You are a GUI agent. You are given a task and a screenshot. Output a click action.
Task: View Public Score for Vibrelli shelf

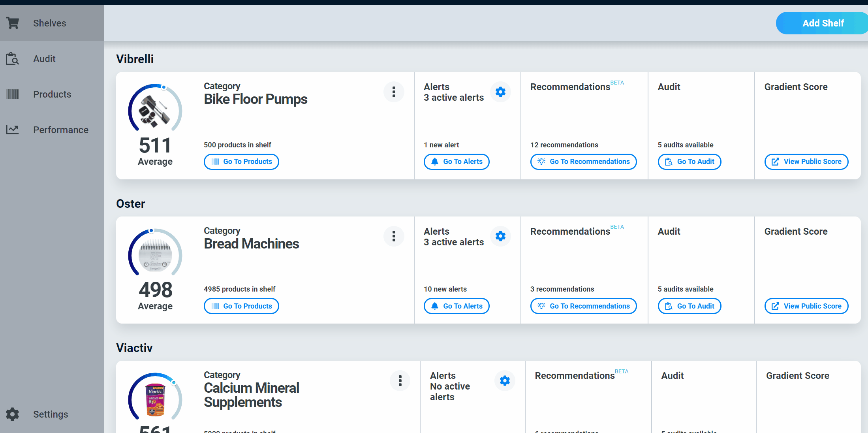[806, 162]
